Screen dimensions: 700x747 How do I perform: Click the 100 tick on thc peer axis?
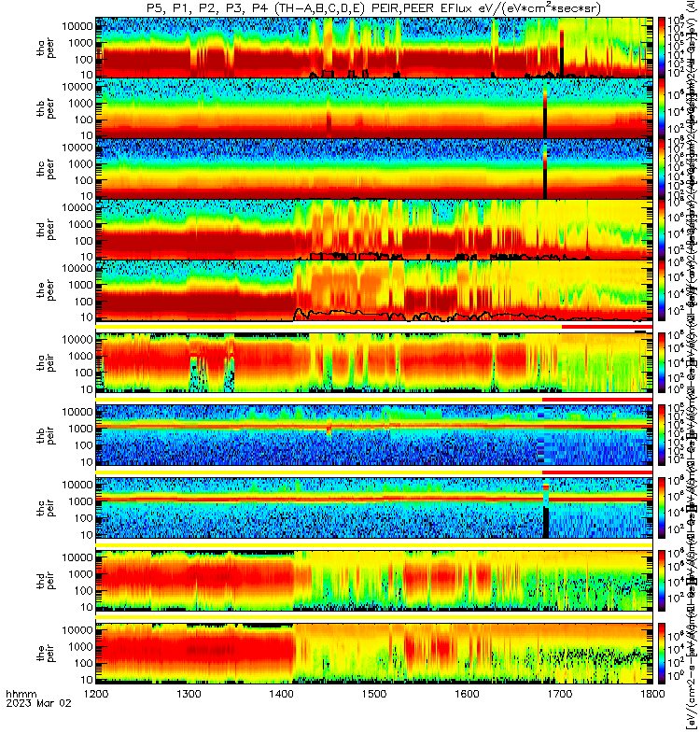click(83, 180)
